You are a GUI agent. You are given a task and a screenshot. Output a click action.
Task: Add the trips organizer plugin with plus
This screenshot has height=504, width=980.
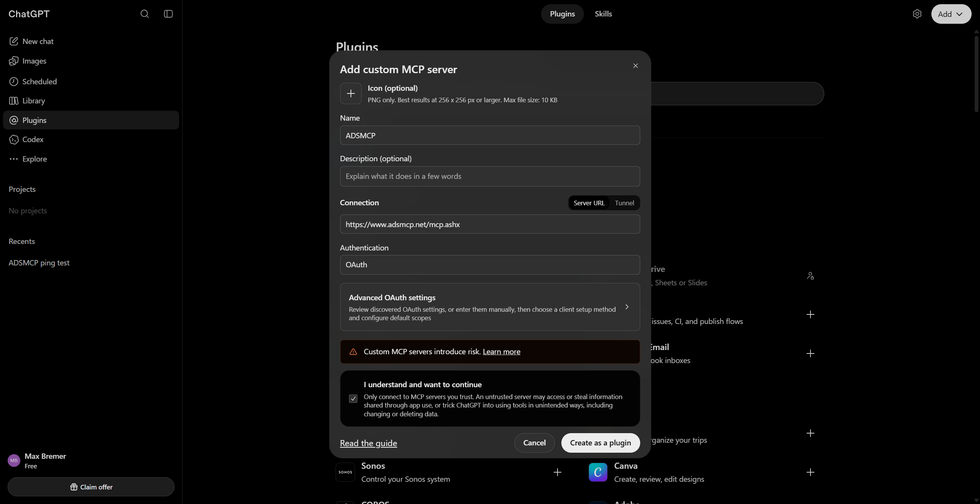coord(810,433)
